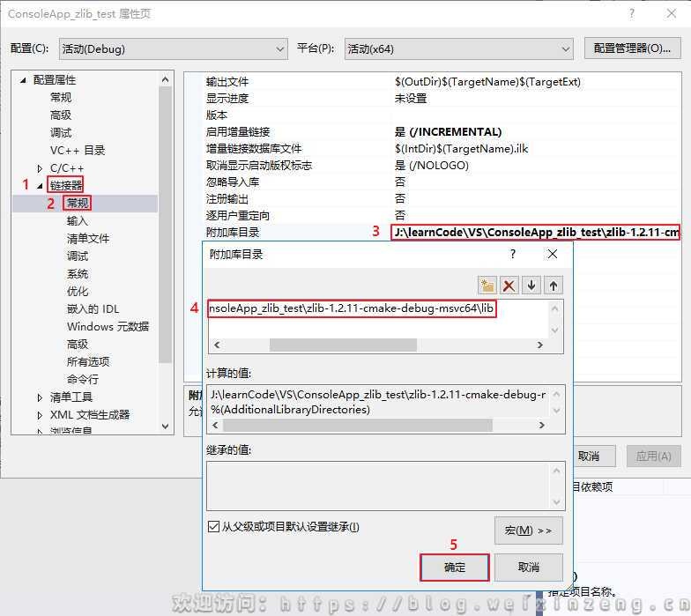The image size is (691, 616).
Task: Click help question mark in 附加库目录 dialog
Action: pos(513,254)
